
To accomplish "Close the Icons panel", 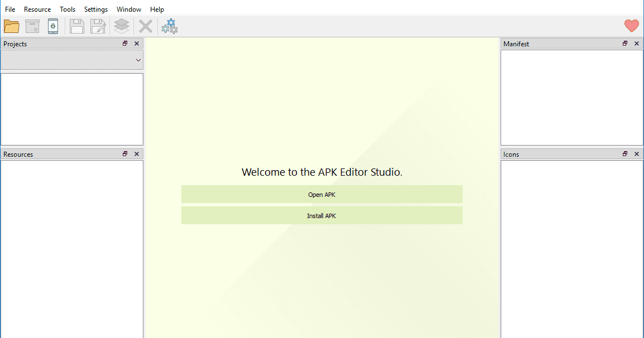I will 637,154.
